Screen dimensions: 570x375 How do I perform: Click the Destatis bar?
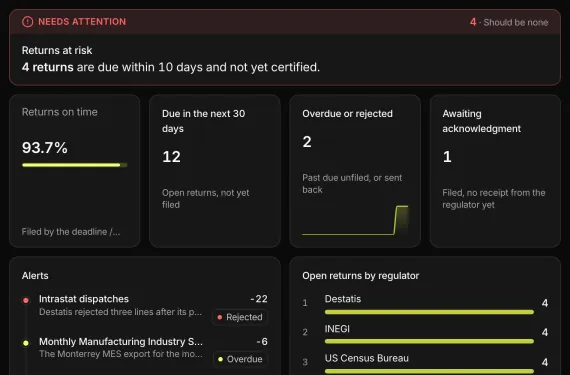click(x=429, y=312)
